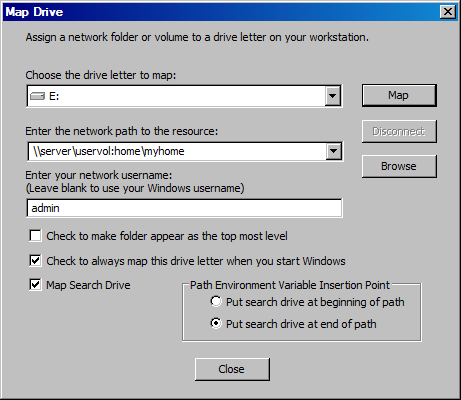461x400 pixels.
Task: Uncheck the Map Search Drive checkbox
Action: pyautogui.click(x=35, y=285)
